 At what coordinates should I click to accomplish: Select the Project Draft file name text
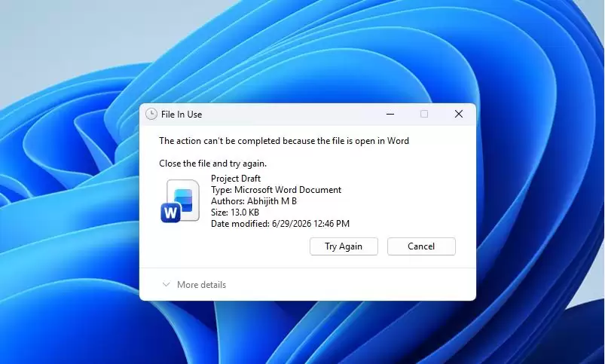tap(236, 179)
